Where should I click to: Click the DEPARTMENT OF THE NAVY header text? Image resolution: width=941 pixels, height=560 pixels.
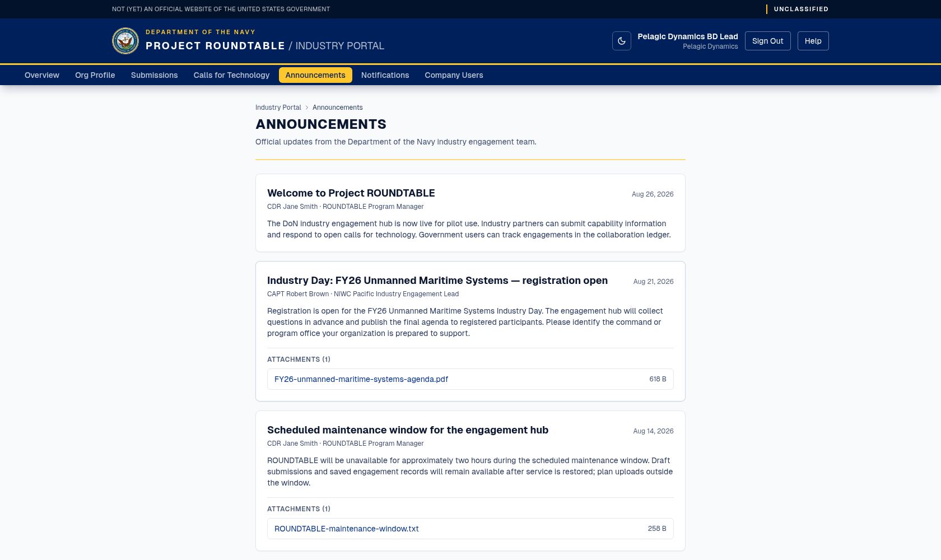tap(201, 32)
